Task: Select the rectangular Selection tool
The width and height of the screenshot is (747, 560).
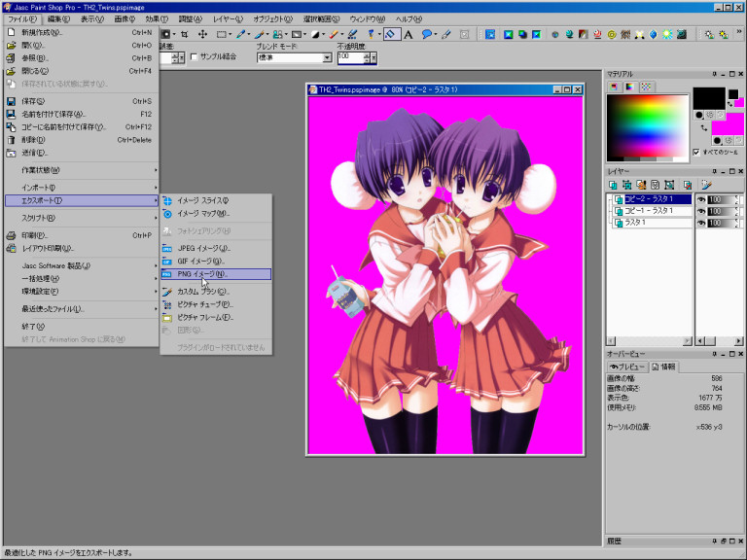Action: coord(222,34)
